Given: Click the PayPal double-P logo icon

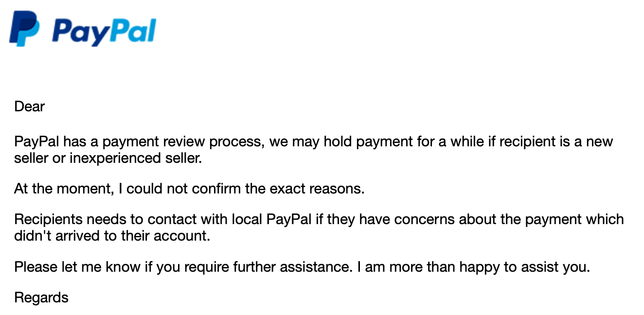Looking at the screenshot, I should coord(24,29).
